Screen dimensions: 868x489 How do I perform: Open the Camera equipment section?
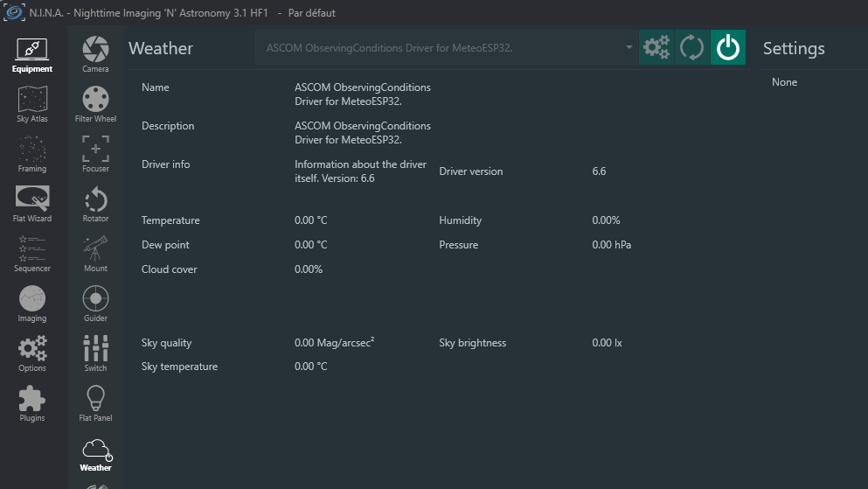[x=95, y=52]
